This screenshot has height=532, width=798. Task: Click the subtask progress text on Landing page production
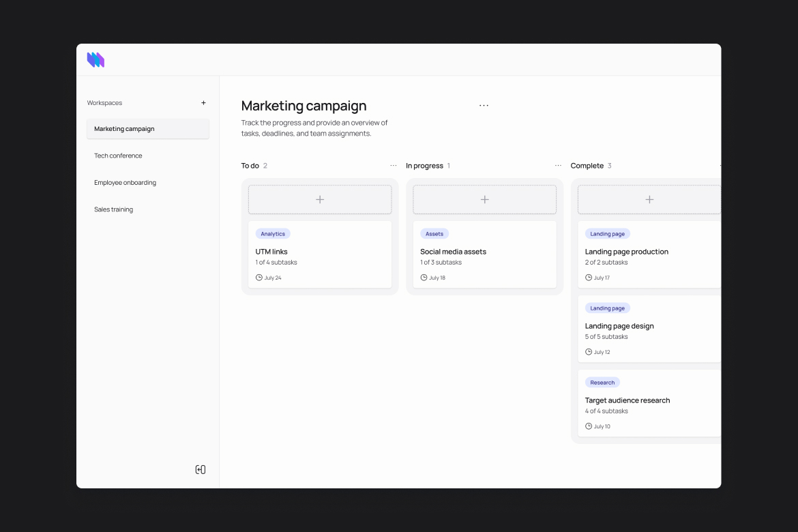pos(606,262)
